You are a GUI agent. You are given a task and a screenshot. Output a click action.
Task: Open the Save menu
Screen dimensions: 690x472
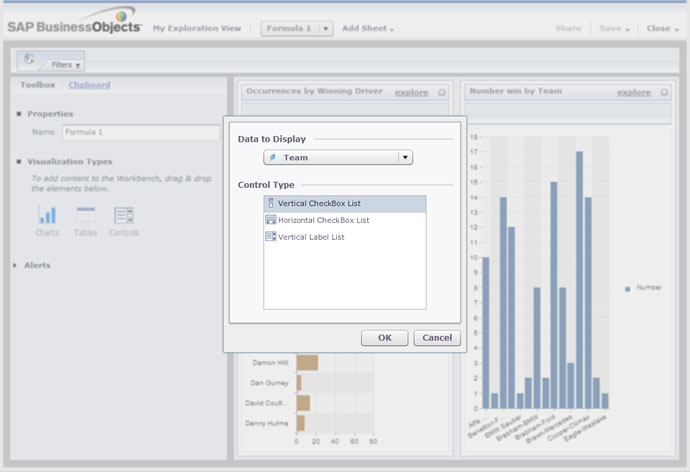click(613, 29)
